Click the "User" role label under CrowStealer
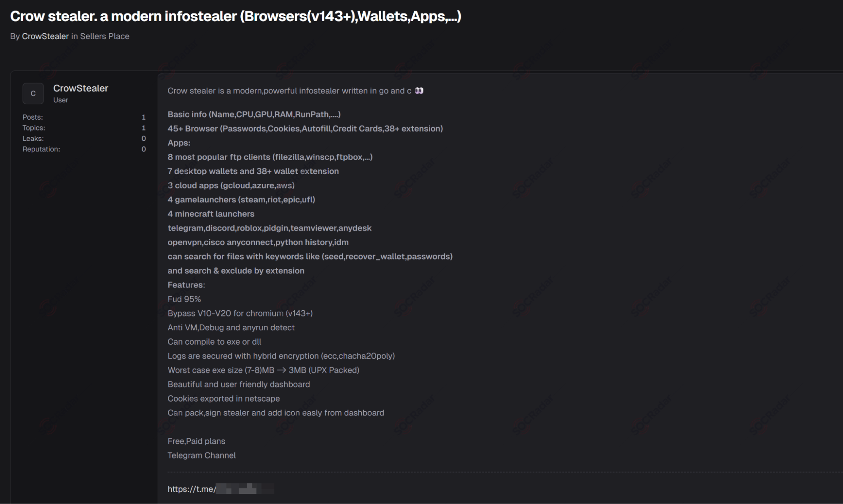The width and height of the screenshot is (843, 504). click(61, 100)
